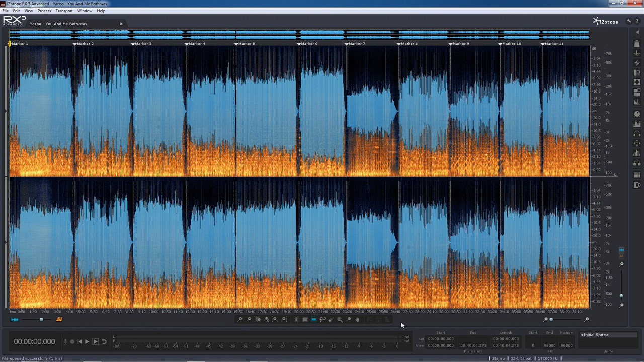The width and height of the screenshot is (644, 362).
Task: Toggle loop playback button
Action: click(104, 341)
